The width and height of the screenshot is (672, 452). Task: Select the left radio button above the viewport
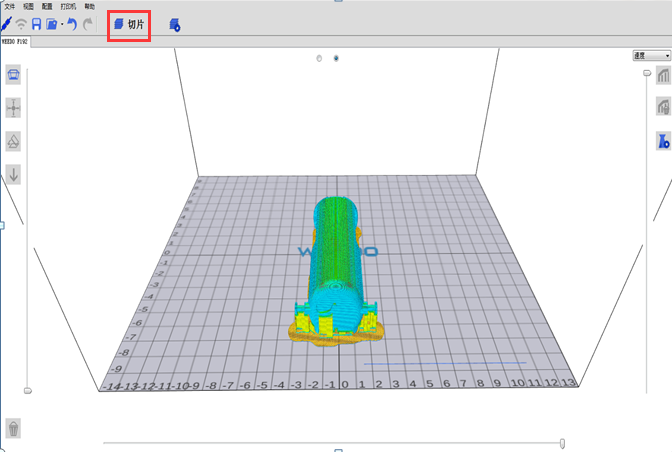pos(319,58)
